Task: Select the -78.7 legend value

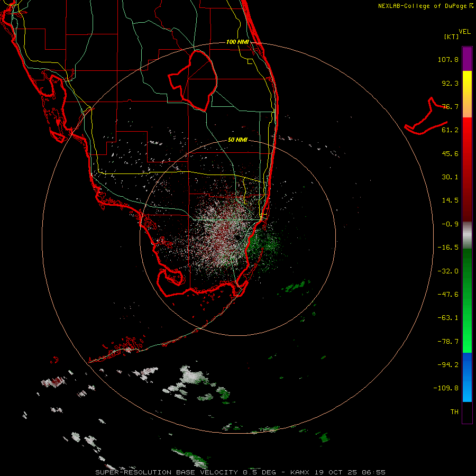Action: 448,342
